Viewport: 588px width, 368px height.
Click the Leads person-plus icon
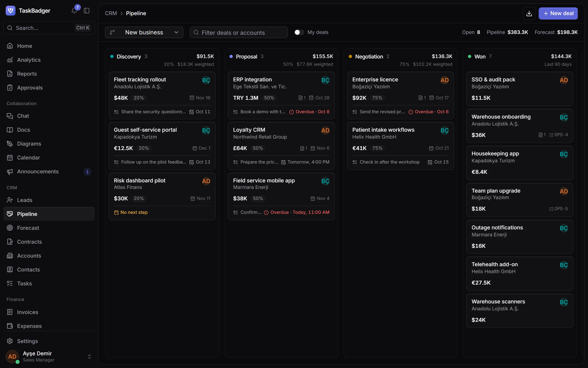(10, 200)
